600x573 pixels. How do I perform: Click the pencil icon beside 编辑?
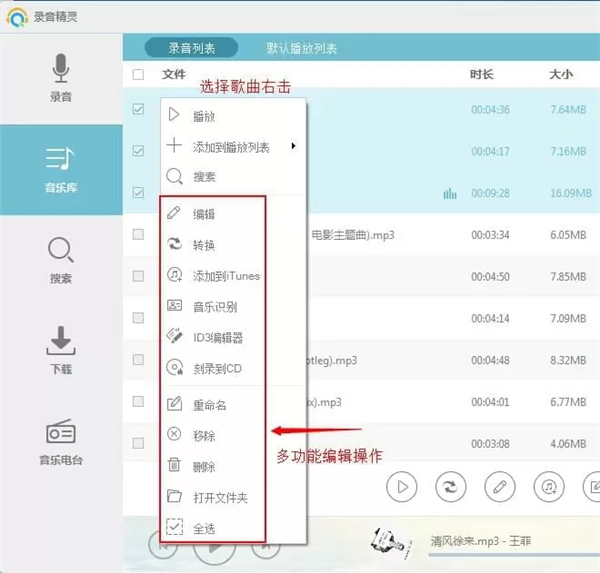tap(174, 213)
